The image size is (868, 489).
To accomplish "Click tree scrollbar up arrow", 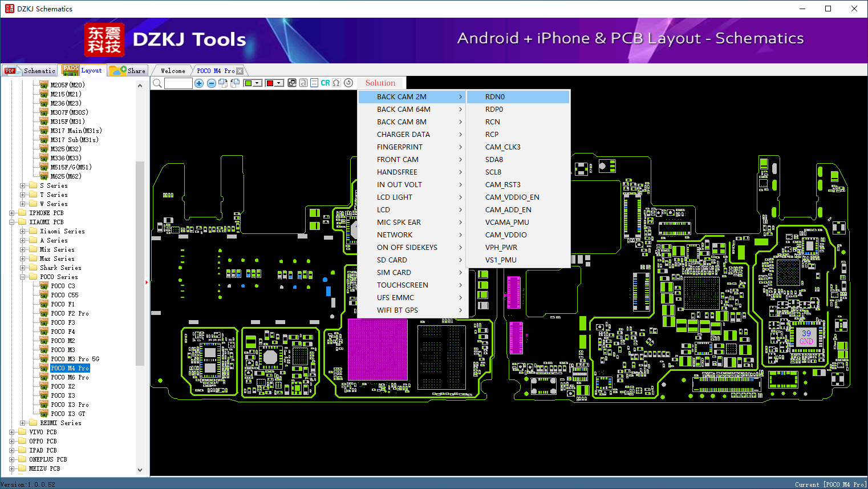I will [x=140, y=86].
